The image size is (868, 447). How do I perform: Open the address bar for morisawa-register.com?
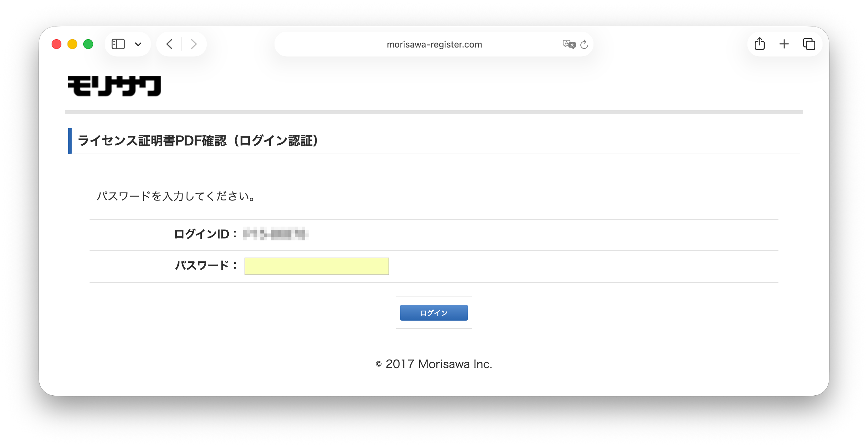(434, 44)
